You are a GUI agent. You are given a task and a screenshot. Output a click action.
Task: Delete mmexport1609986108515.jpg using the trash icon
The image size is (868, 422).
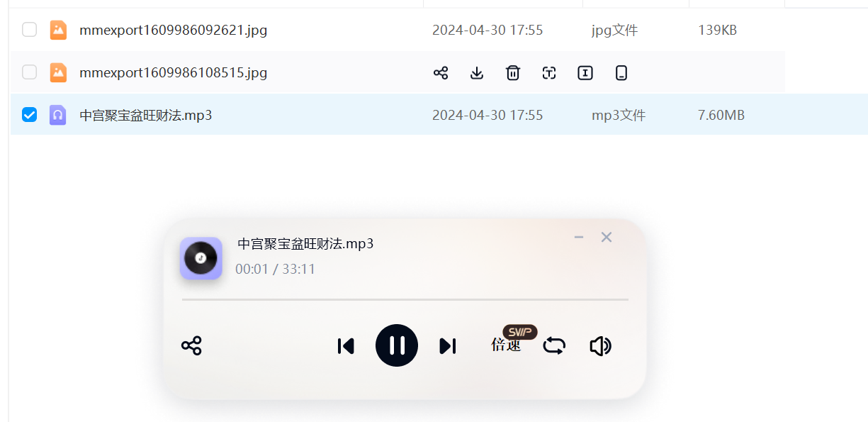coord(513,72)
